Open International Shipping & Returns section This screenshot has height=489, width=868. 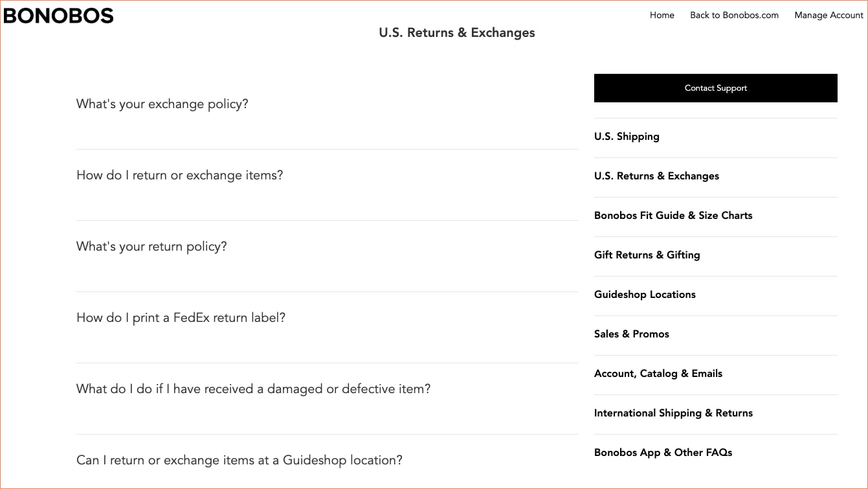coord(673,413)
